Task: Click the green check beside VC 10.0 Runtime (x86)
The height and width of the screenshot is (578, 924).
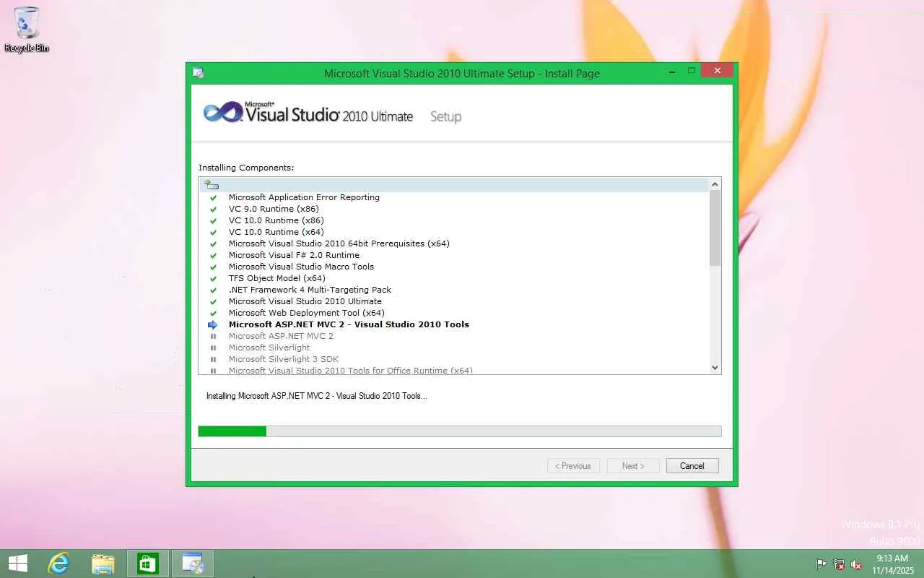Action: pos(213,220)
